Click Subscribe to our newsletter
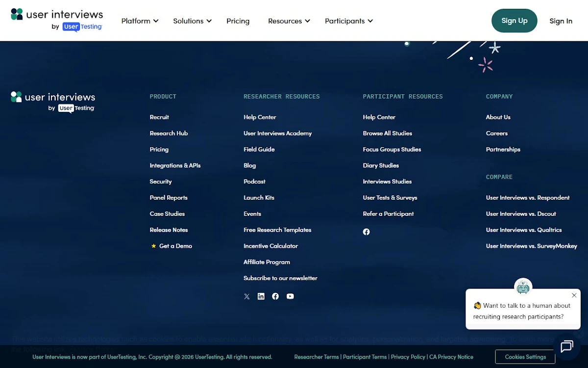 pyautogui.click(x=281, y=278)
